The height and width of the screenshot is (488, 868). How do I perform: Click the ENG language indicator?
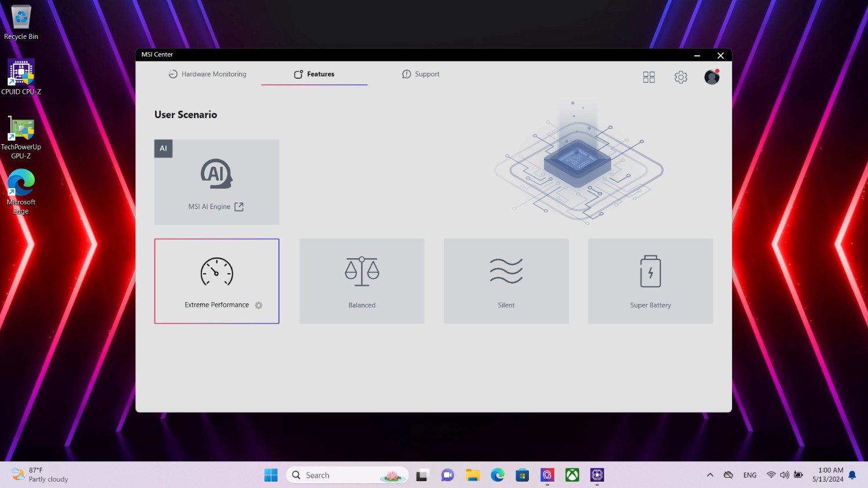tap(750, 475)
